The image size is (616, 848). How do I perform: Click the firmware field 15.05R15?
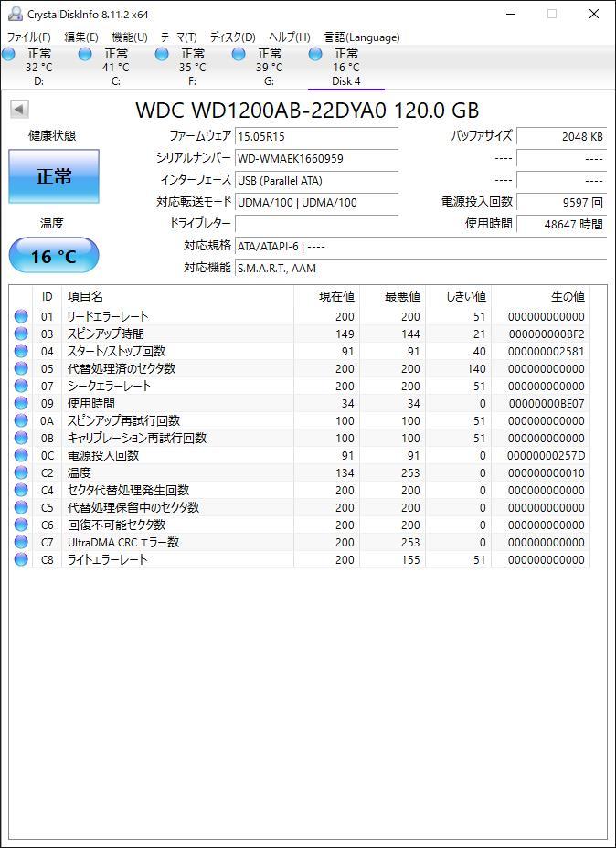click(x=316, y=137)
